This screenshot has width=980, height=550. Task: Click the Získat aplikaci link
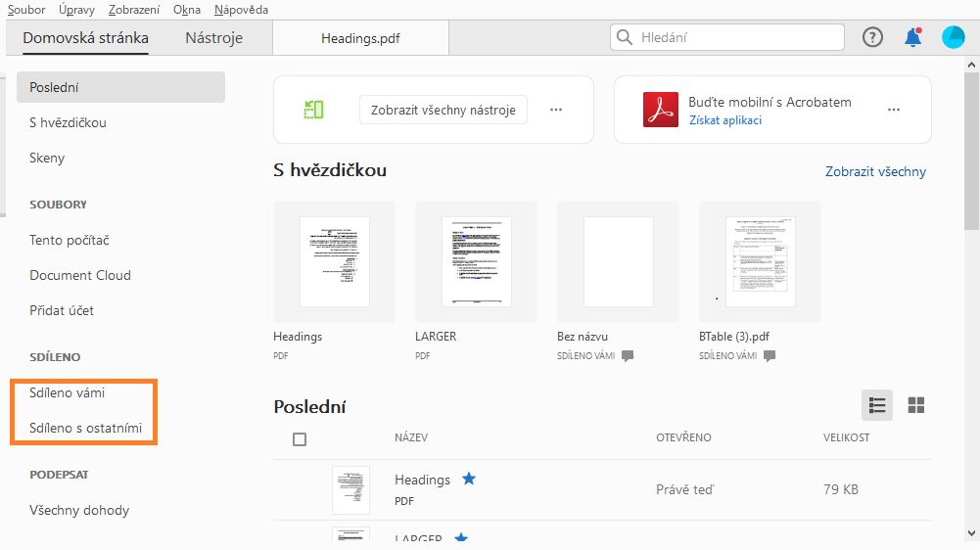pyautogui.click(x=725, y=120)
